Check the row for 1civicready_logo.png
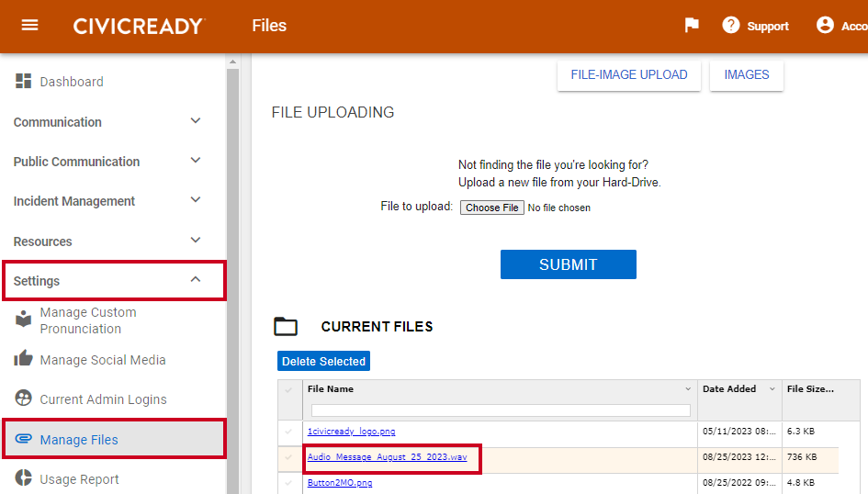The image size is (868, 494). tap(288, 432)
